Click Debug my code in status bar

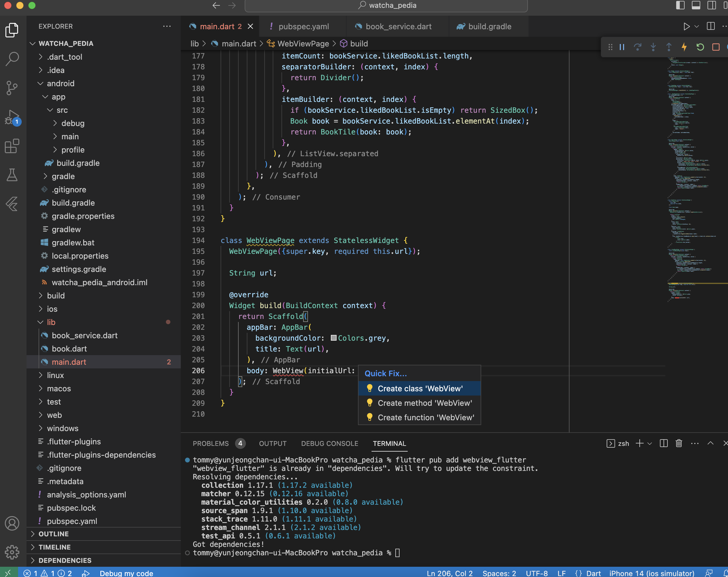[x=126, y=573]
